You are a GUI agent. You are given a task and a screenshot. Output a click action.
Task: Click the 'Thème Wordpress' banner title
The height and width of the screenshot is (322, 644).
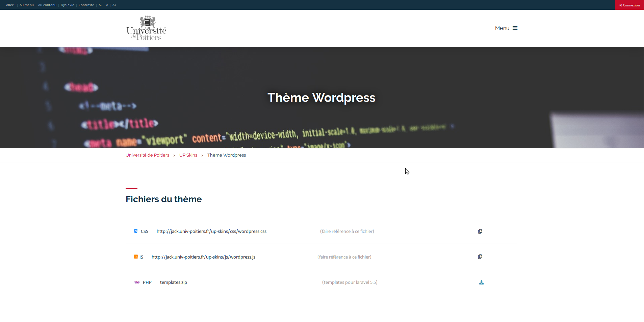(x=321, y=98)
